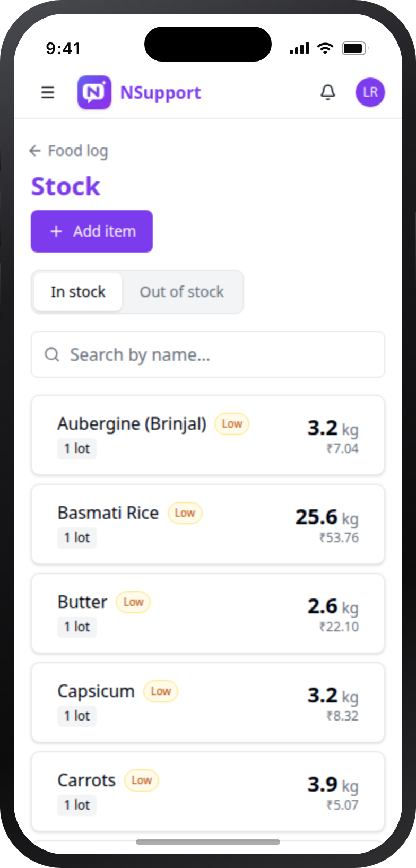Switch to the In stock tab

pyautogui.click(x=78, y=292)
